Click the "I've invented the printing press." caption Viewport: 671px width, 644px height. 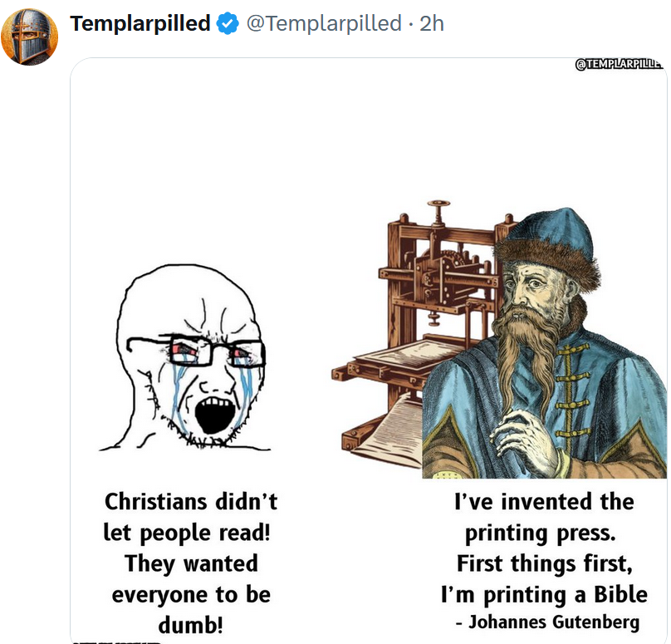click(544, 517)
